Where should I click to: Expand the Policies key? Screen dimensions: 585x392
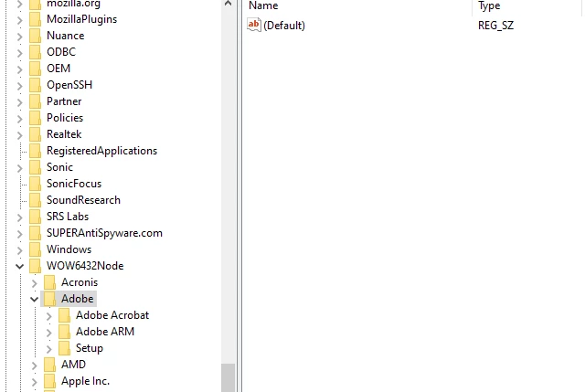pyautogui.click(x=20, y=119)
